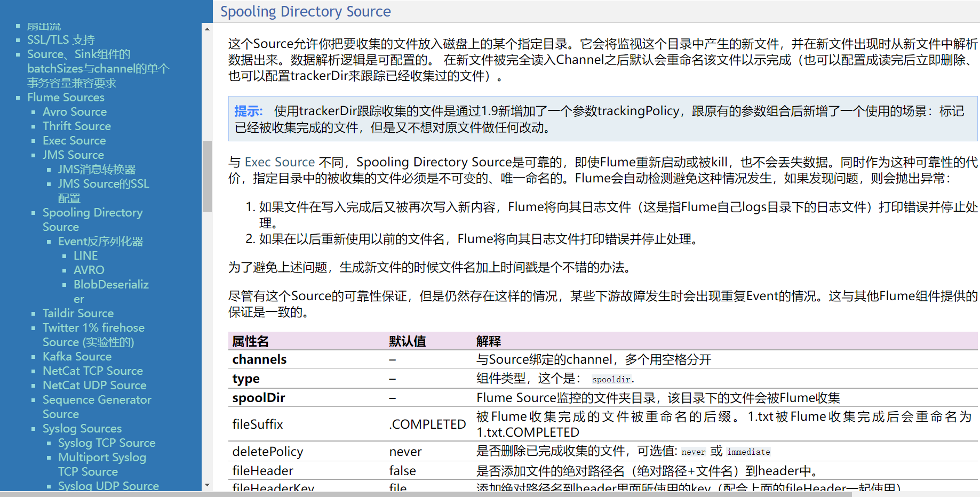
Task: View the JMS Source的SSL 配置 page
Action: (103, 183)
